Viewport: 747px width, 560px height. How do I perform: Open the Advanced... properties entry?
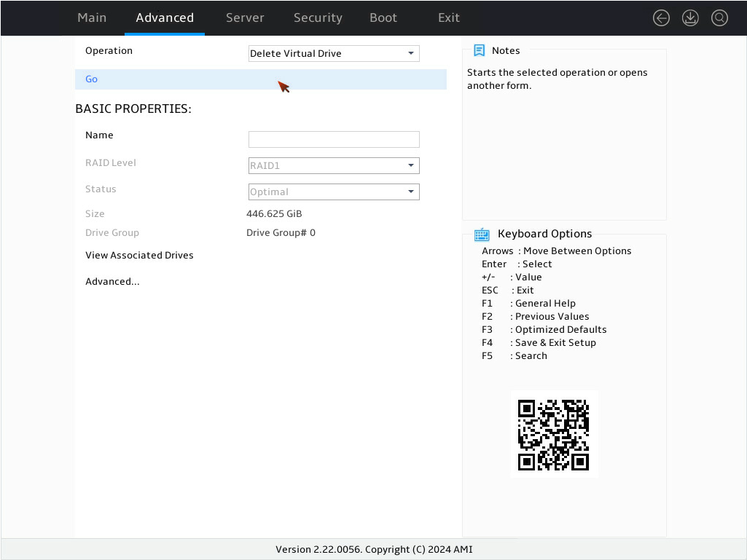tap(112, 281)
